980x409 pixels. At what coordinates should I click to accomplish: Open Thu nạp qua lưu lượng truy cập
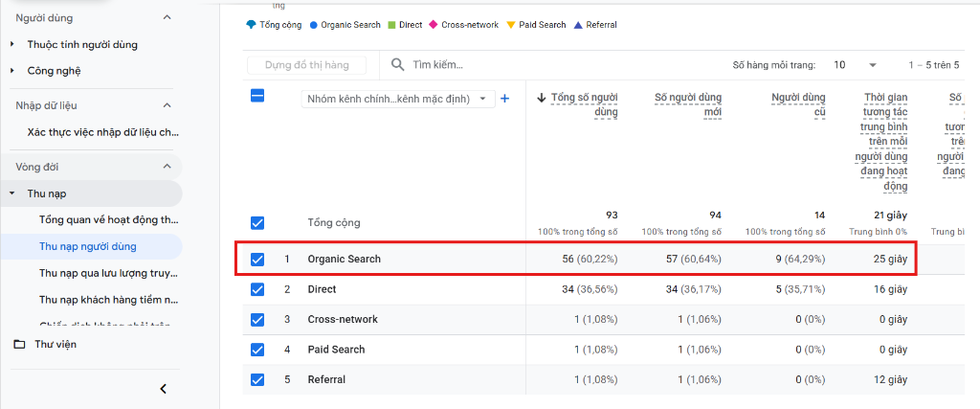tap(109, 273)
